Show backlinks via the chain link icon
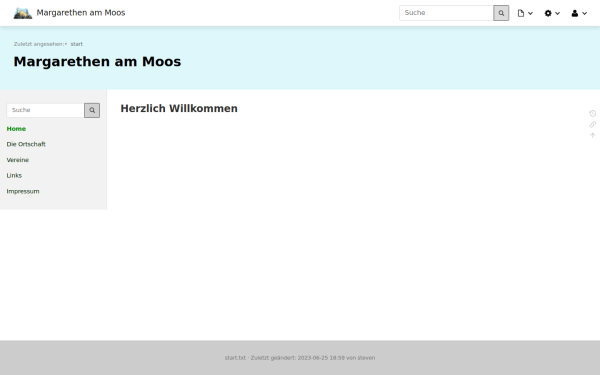 [592, 124]
